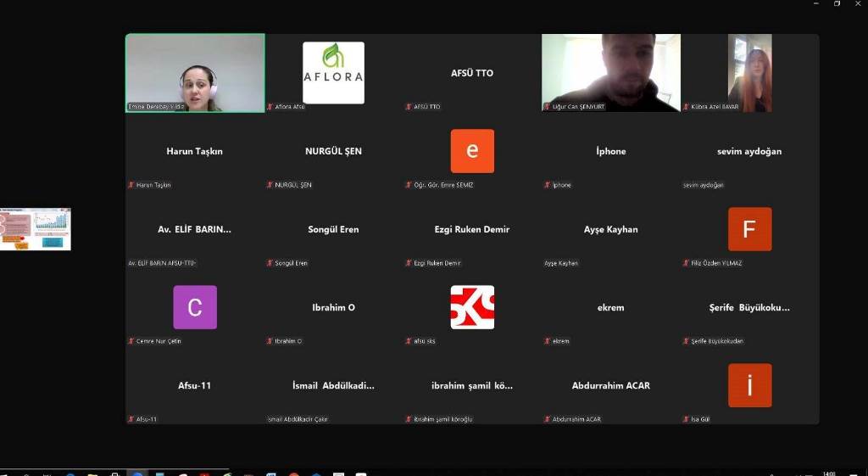868x476 pixels.
Task: Restore down the meeting window
Action: pyautogui.click(x=837, y=3)
